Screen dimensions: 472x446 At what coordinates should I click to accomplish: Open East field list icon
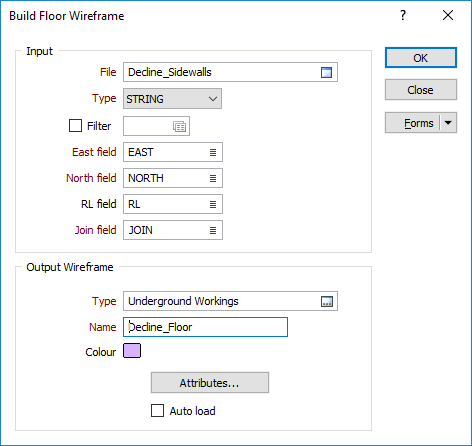click(x=213, y=152)
